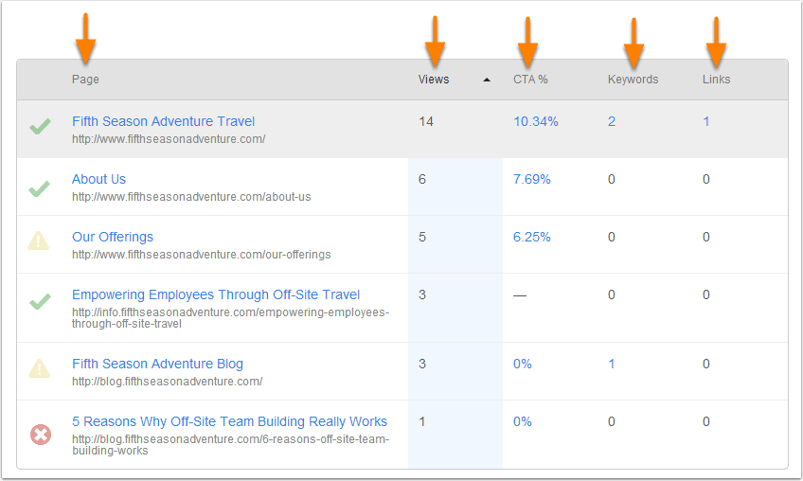803x481 pixels.
Task: Click the green checkmark beside Fifth Season Adventure Travel
Action: click(x=40, y=126)
